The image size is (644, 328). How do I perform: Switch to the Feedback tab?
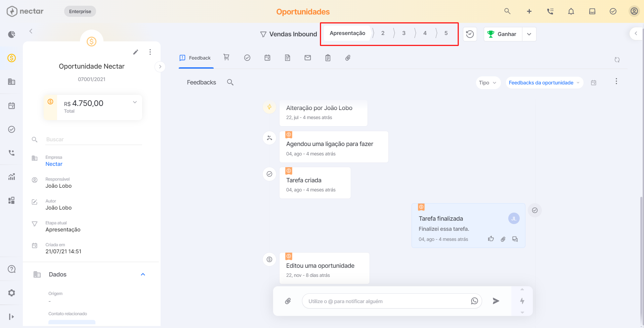(196, 58)
